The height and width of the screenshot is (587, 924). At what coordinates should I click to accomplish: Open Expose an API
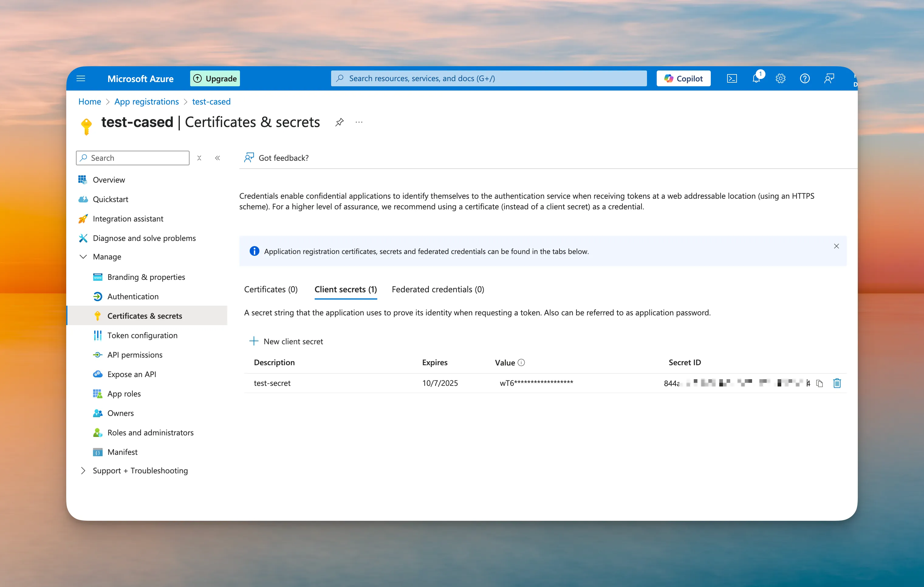coord(132,374)
